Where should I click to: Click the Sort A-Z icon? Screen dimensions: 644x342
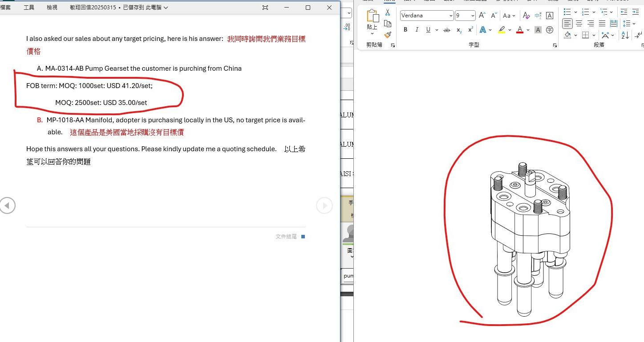point(625,35)
